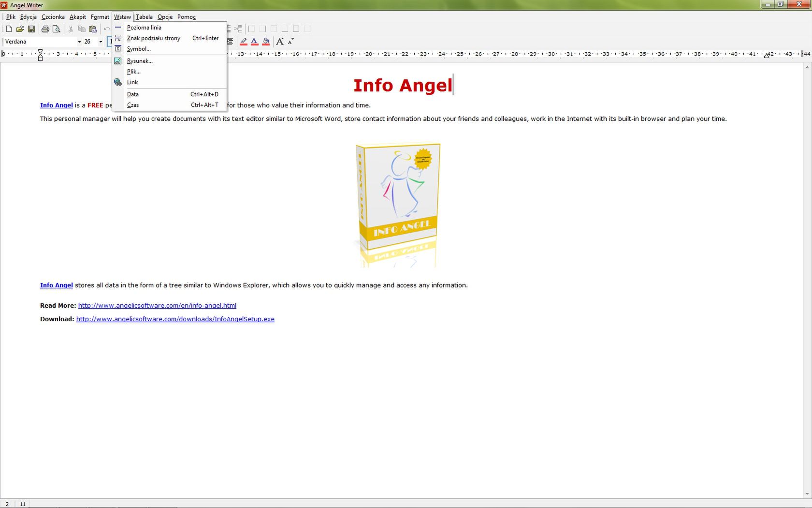
Task: Choose Link from the Wstaw menu
Action: pyautogui.click(x=169, y=82)
